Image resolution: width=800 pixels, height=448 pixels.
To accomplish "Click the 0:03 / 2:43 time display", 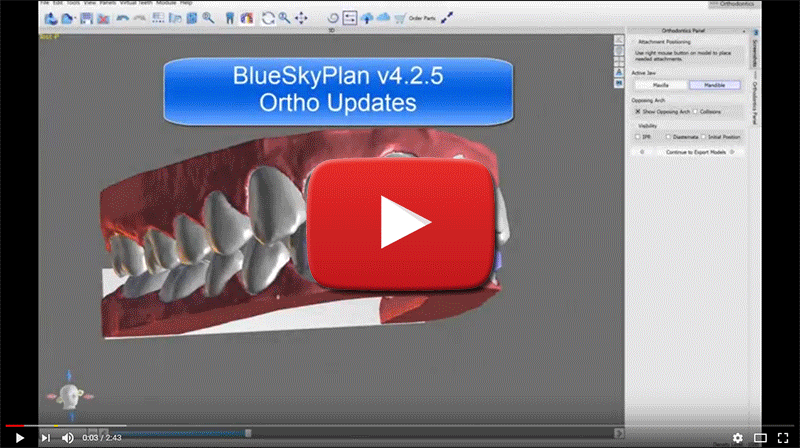I will [102, 438].
